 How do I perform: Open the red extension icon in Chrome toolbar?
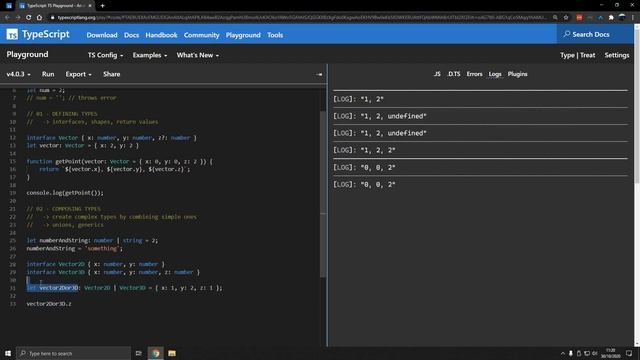pos(579,18)
